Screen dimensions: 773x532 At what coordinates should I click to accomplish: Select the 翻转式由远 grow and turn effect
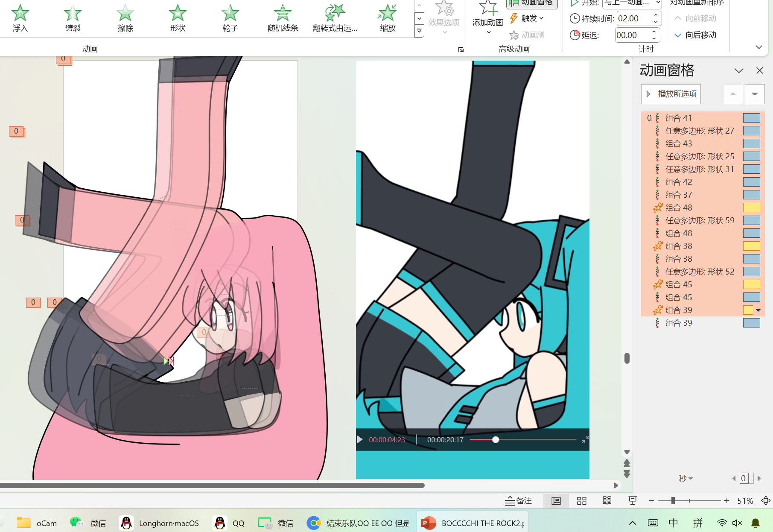[x=335, y=18]
